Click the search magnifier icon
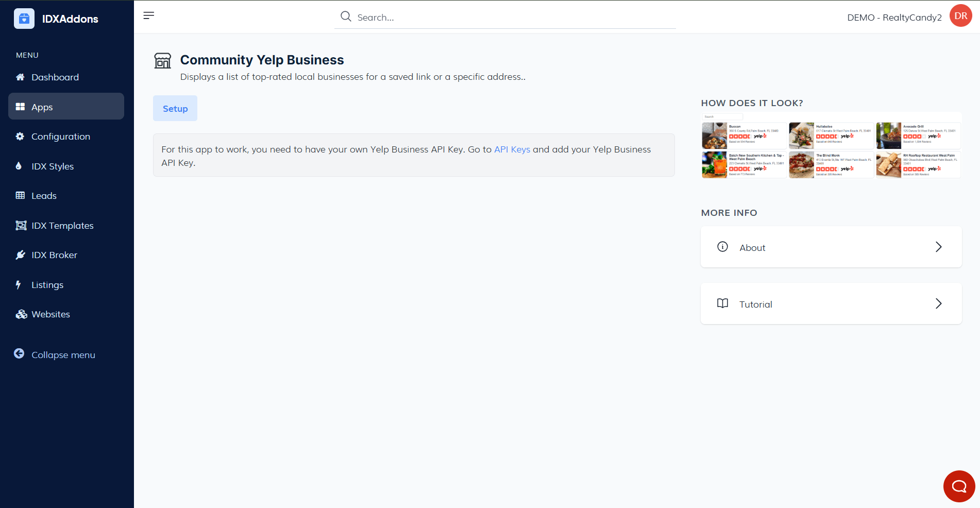The width and height of the screenshot is (980, 508). 346,17
